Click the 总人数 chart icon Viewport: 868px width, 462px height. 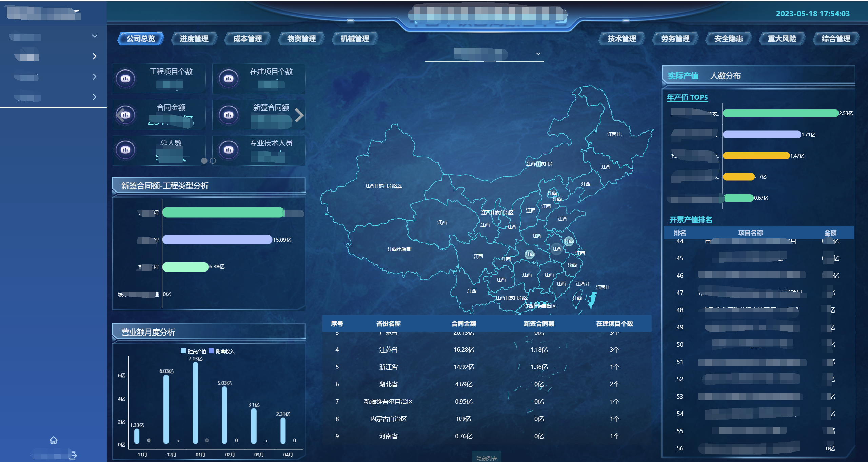tap(125, 150)
